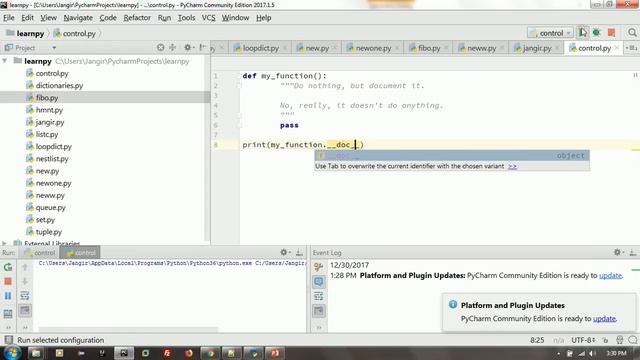This screenshot has width=640, height=360.
Task: Mark all Event Log notifications read
Action: pyautogui.click(x=318, y=282)
